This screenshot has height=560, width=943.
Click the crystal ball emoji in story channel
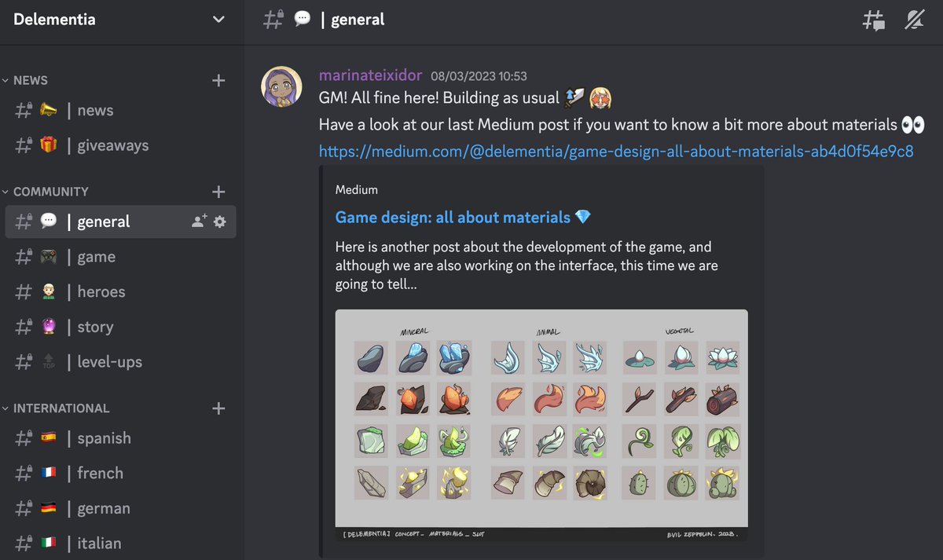point(49,327)
